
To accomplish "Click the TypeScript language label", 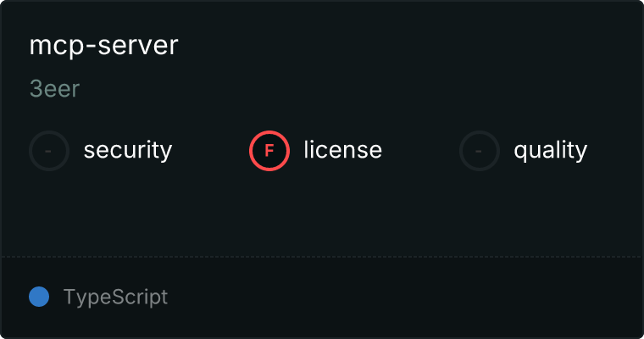I will point(115,297).
